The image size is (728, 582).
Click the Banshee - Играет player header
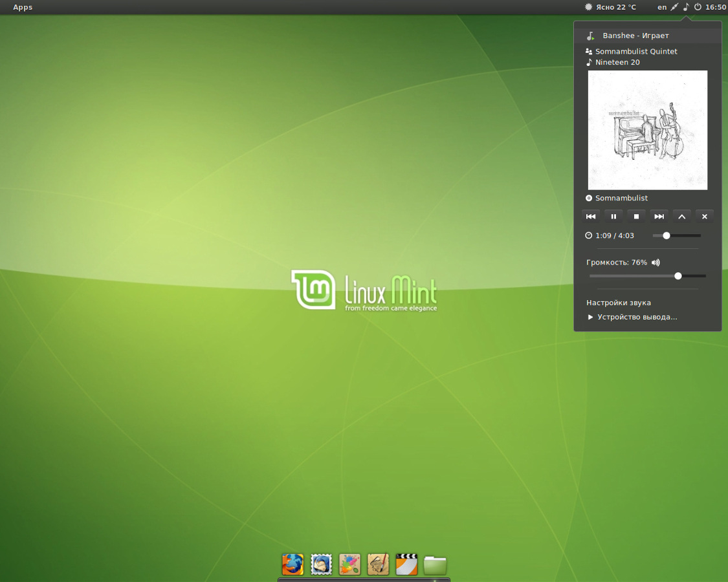(x=648, y=36)
